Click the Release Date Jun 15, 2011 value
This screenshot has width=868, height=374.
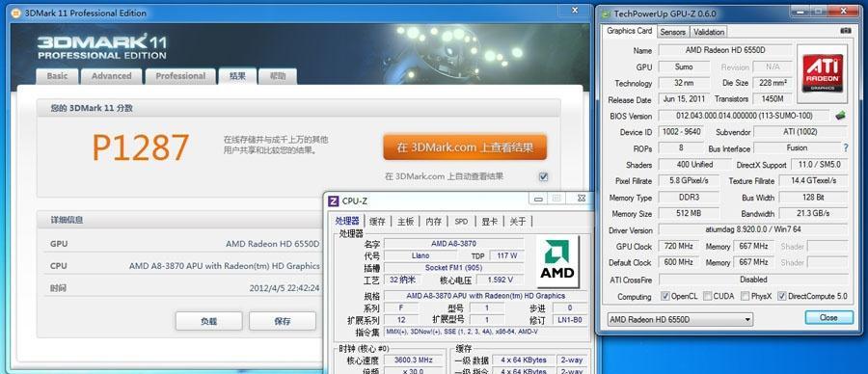(x=684, y=99)
